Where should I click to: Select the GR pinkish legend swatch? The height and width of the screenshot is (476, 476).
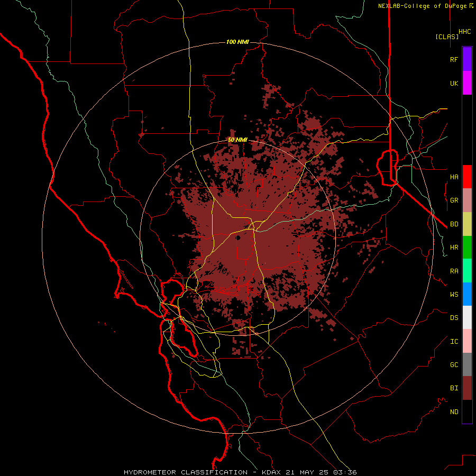click(x=467, y=200)
